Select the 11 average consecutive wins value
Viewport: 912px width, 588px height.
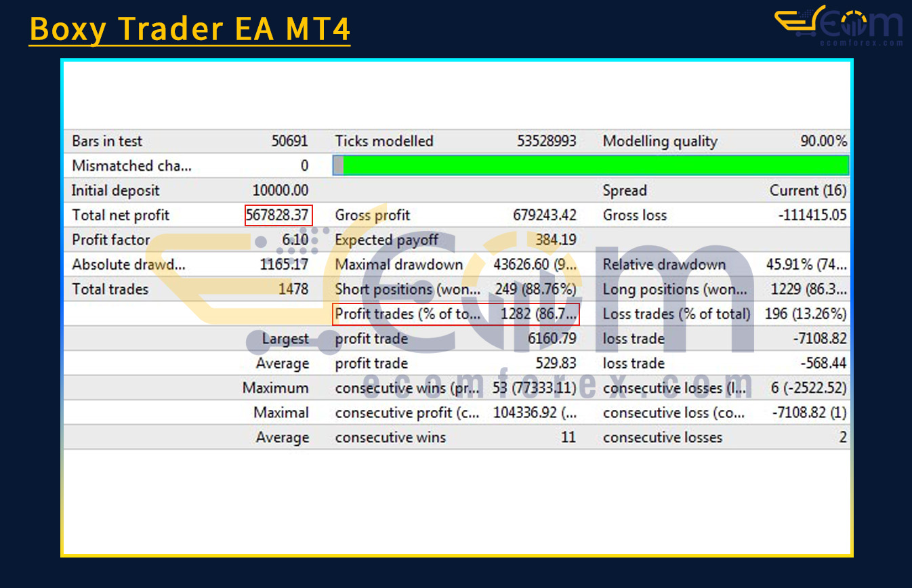(x=568, y=438)
